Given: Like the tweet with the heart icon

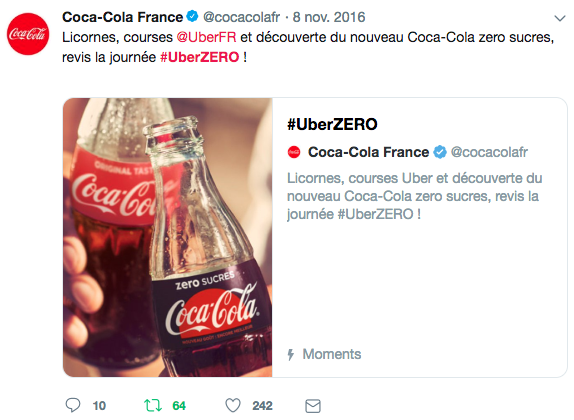Looking at the screenshot, I should 233,405.
